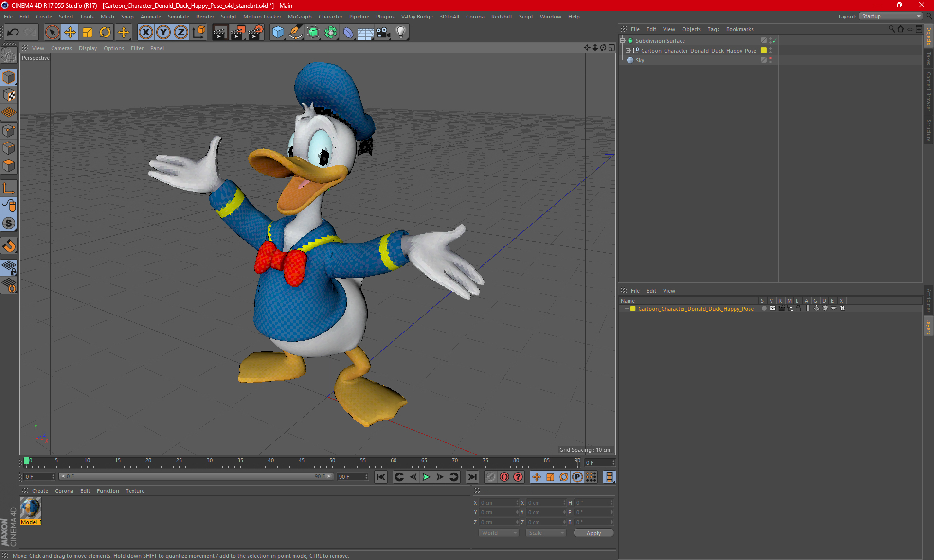
Task: Switch the coordinate system icon
Action: 198,32
